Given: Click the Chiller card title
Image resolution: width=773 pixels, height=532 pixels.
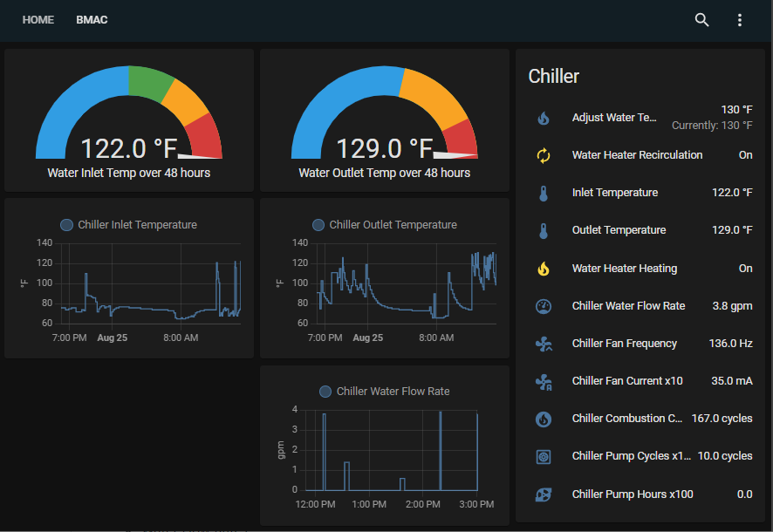Looking at the screenshot, I should [x=554, y=77].
